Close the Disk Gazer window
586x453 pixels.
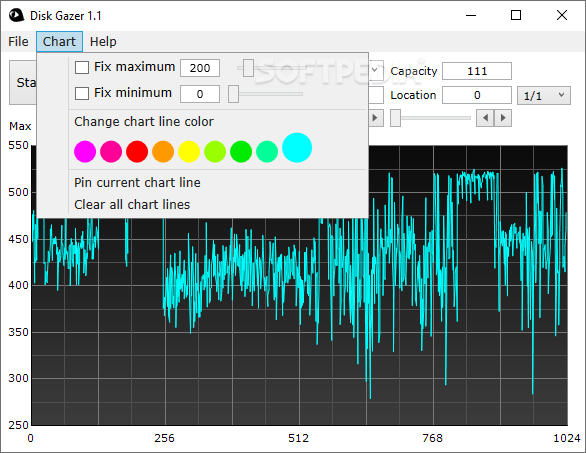pyautogui.click(x=562, y=15)
